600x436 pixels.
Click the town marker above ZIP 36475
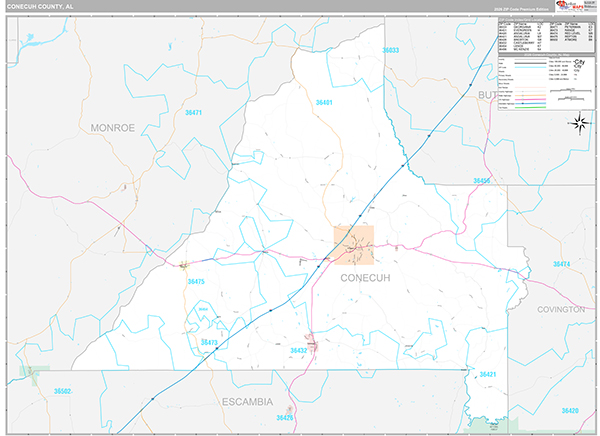click(184, 265)
